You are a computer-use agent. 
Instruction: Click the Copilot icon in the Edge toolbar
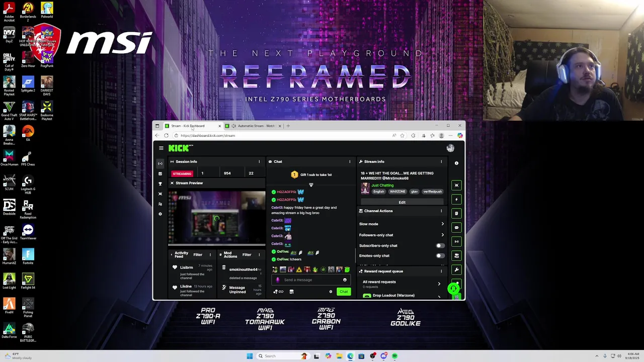tap(460, 135)
